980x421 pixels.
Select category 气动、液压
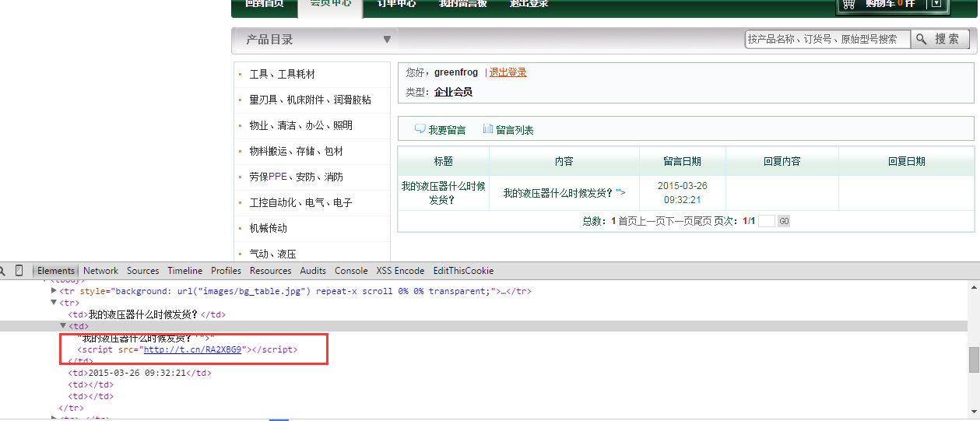tap(272, 254)
